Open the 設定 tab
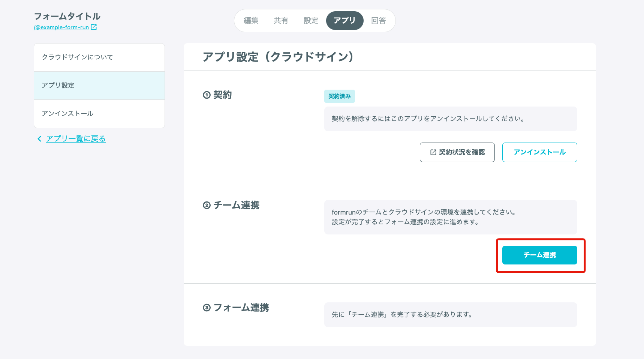The image size is (644, 359). coord(311,21)
